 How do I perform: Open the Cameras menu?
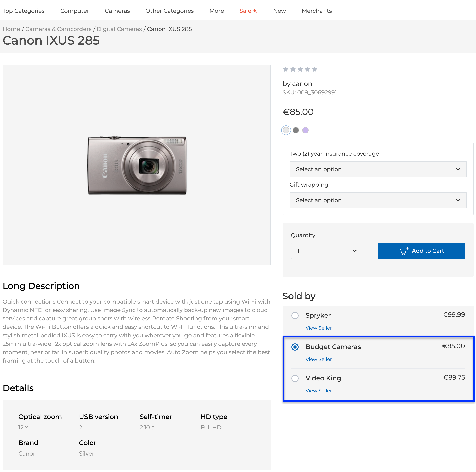[x=117, y=11]
